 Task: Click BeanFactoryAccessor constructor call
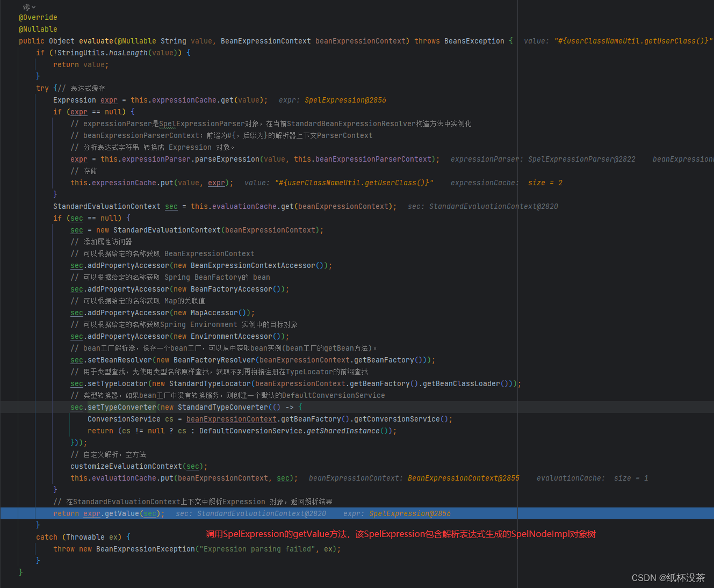pos(232,289)
